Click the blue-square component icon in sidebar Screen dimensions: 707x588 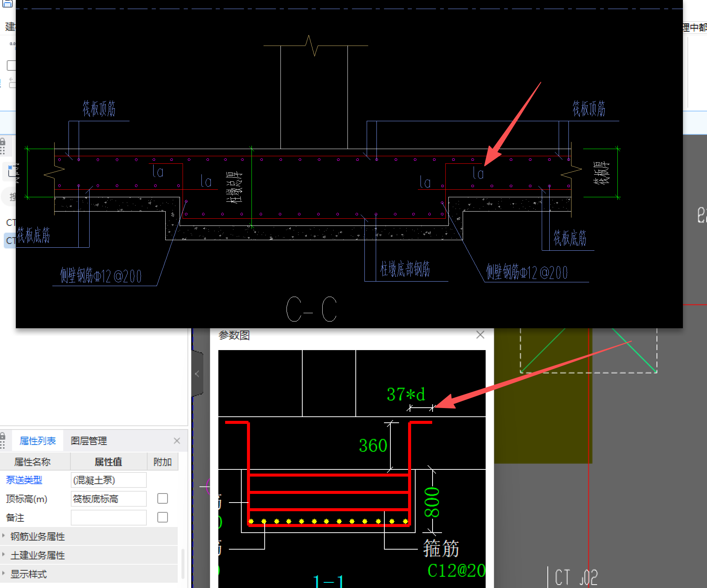coord(12,171)
